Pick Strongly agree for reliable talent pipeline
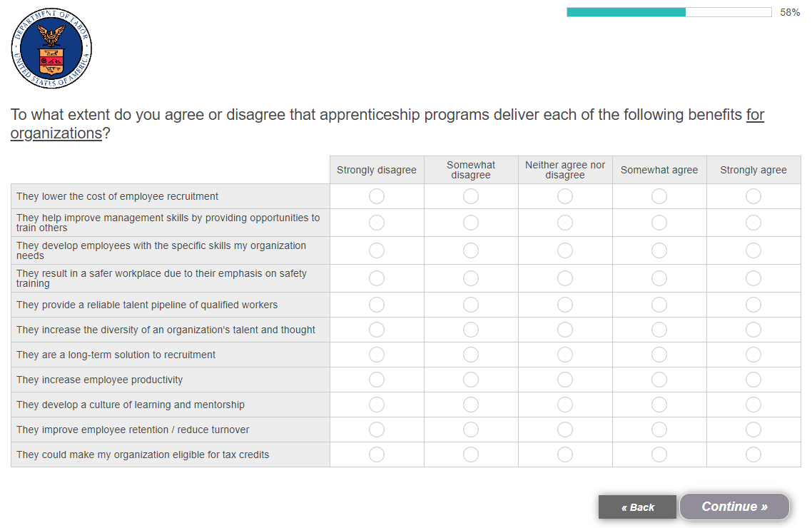 point(753,305)
